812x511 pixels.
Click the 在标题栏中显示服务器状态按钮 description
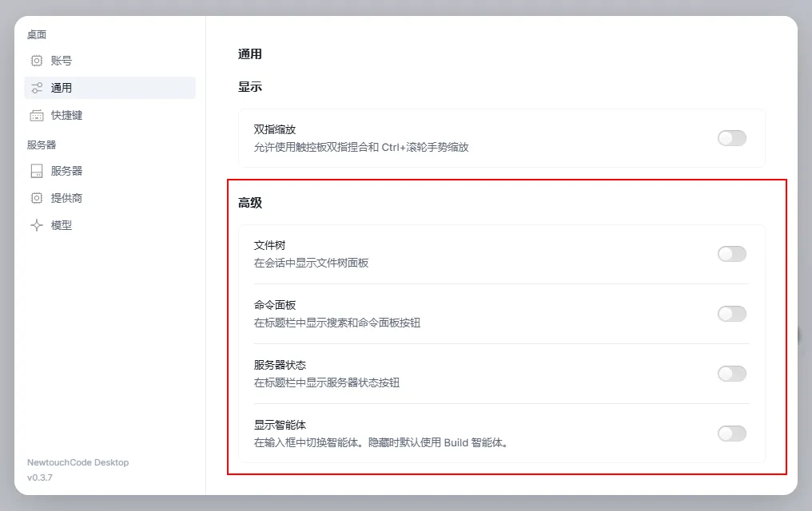click(327, 382)
